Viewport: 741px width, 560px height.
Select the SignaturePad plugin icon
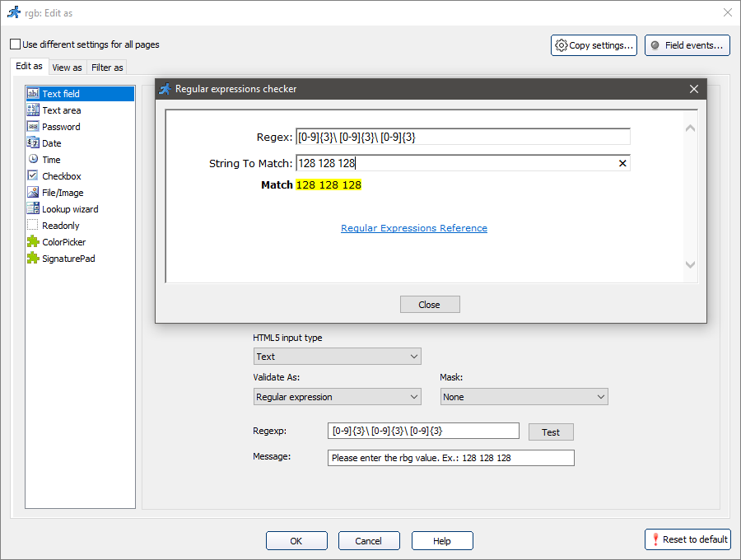tap(33, 259)
